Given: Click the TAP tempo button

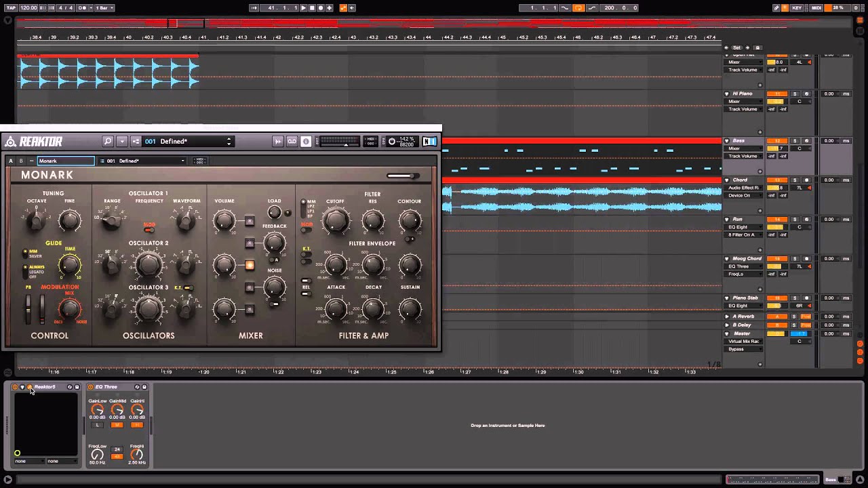Looking at the screenshot, I should pos(11,8).
